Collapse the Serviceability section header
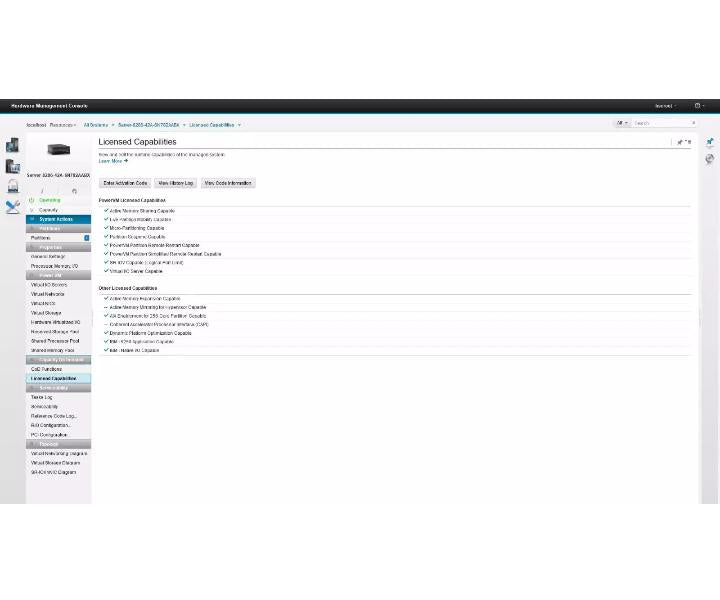This screenshot has width=720, height=600. [x=58, y=388]
